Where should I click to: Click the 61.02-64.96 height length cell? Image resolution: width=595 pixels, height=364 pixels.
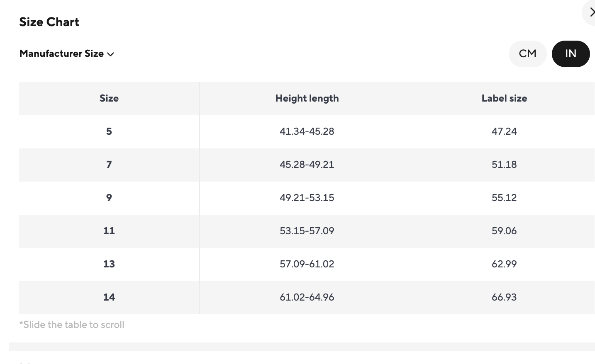[x=307, y=297]
